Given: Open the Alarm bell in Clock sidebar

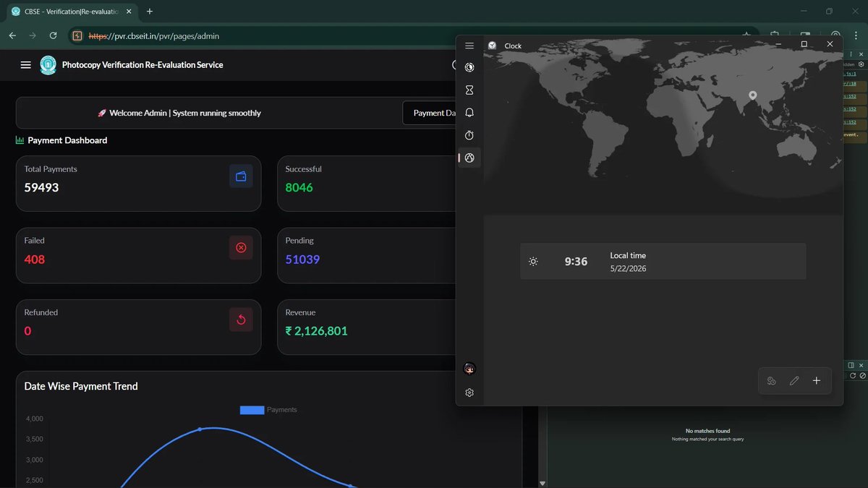Looking at the screenshot, I should [x=469, y=113].
